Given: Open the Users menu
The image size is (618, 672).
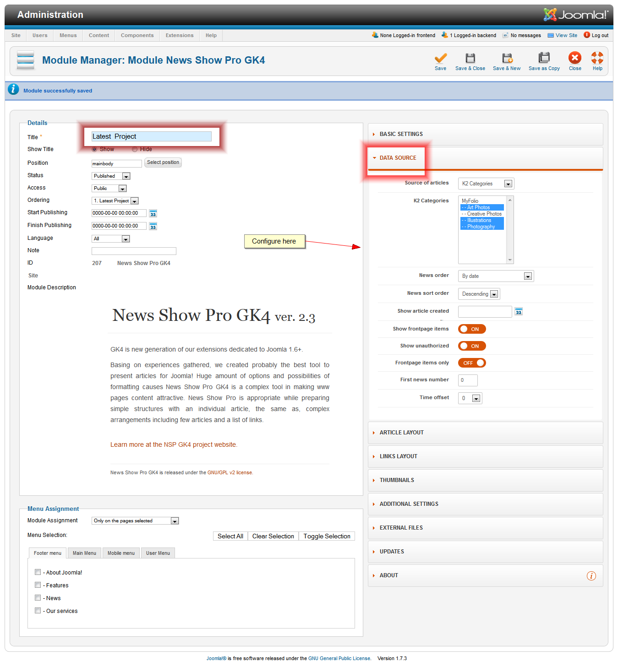Looking at the screenshot, I should click(40, 35).
